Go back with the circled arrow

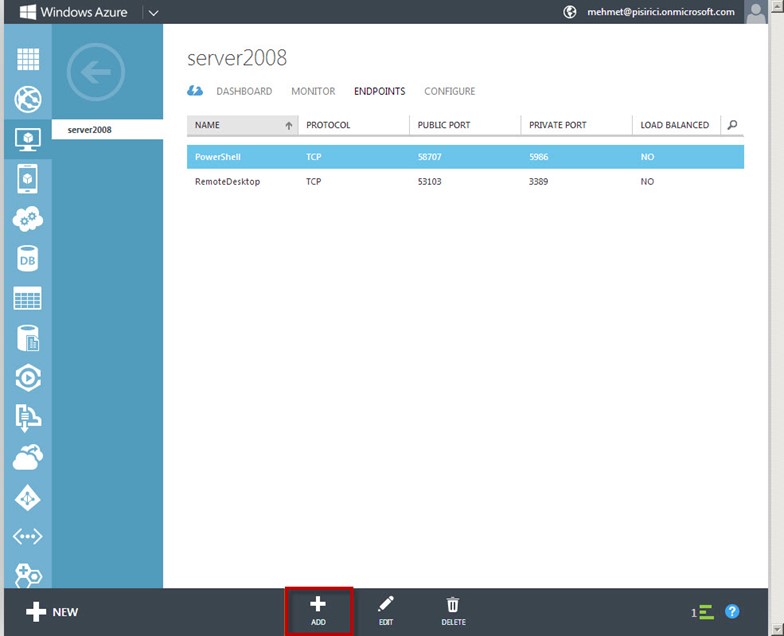point(96,72)
